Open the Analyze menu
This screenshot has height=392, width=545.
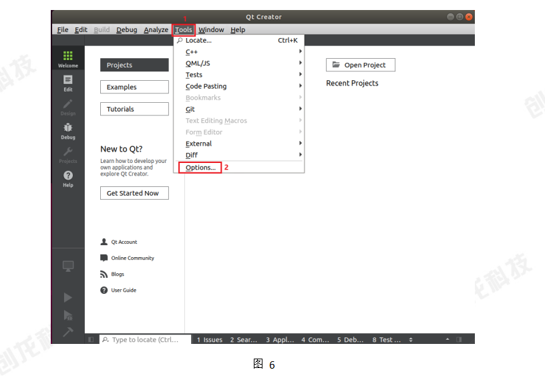pyautogui.click(x=156, y=30)
